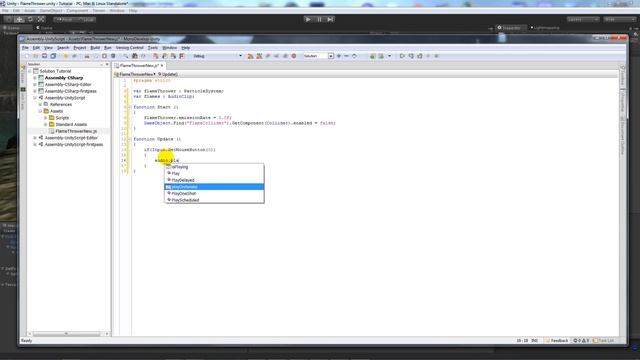Open the Solution combo dropdown arrow
This screenshot has width=640, height=360.
331,56
